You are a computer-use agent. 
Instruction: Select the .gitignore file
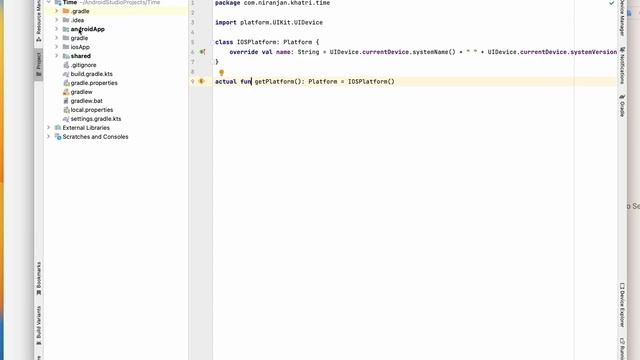(83, 65)
